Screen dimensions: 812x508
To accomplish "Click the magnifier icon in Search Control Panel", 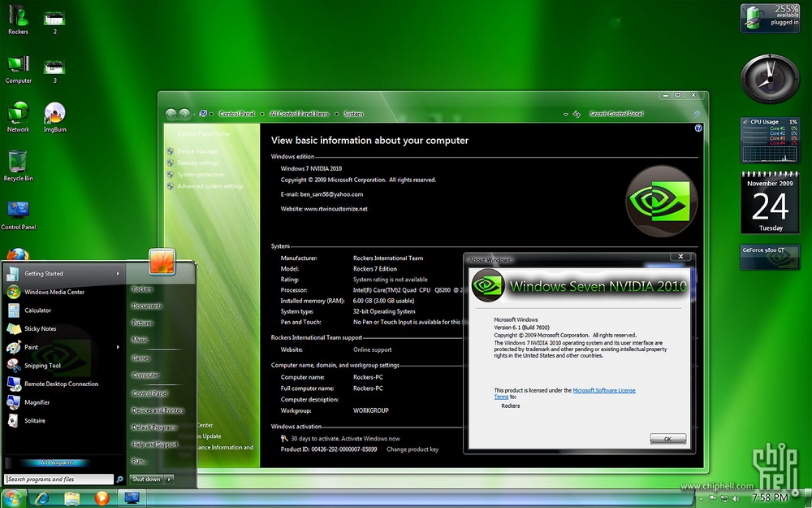I will point(697,114).
